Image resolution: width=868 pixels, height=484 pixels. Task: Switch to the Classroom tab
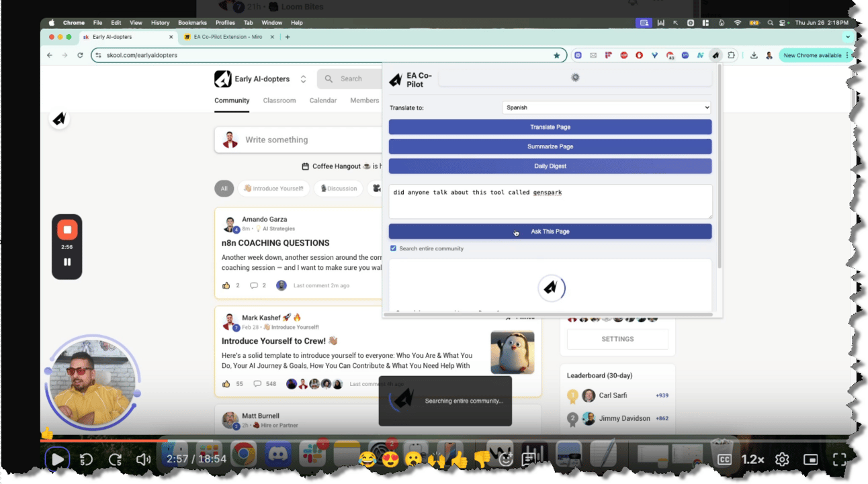(x=279, y=101)
